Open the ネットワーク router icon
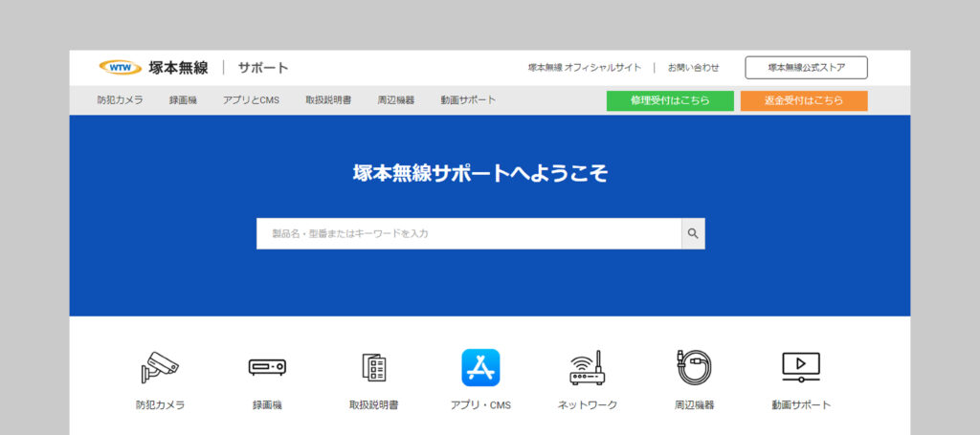 click(x=587, y=367)
